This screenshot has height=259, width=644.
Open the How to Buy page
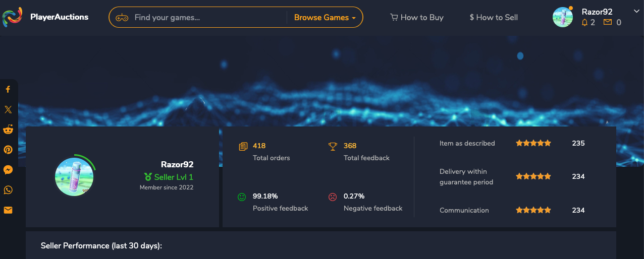417,17
